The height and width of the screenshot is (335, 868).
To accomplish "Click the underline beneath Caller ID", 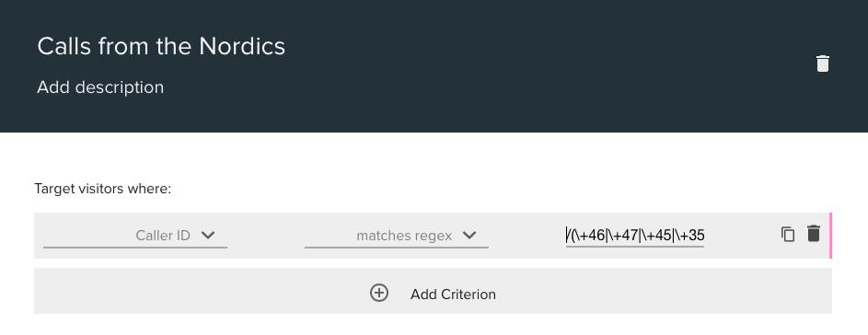I will (135, 247).
